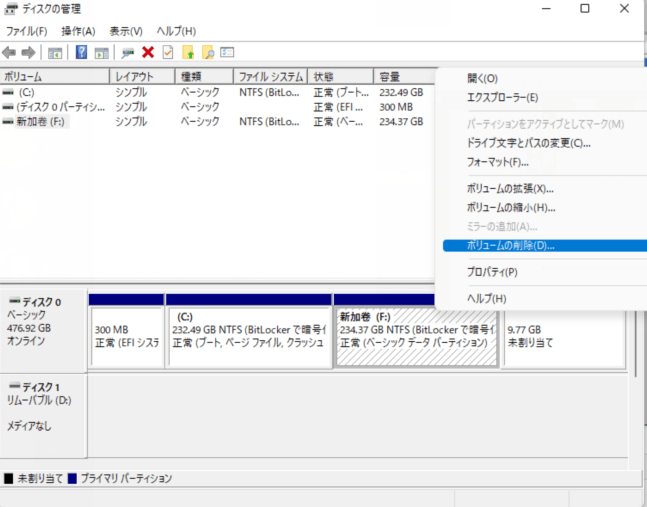Screen dimensions: 647x507
Task: Select the 新加卷 (F:) partition block
Action: [416, 337]
